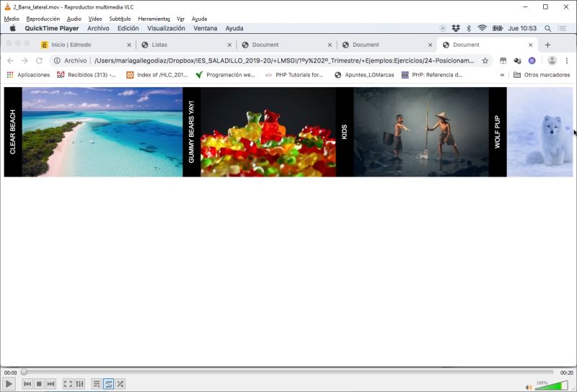
Task: Click the KIDS image panel
Action: pos(421,132)
